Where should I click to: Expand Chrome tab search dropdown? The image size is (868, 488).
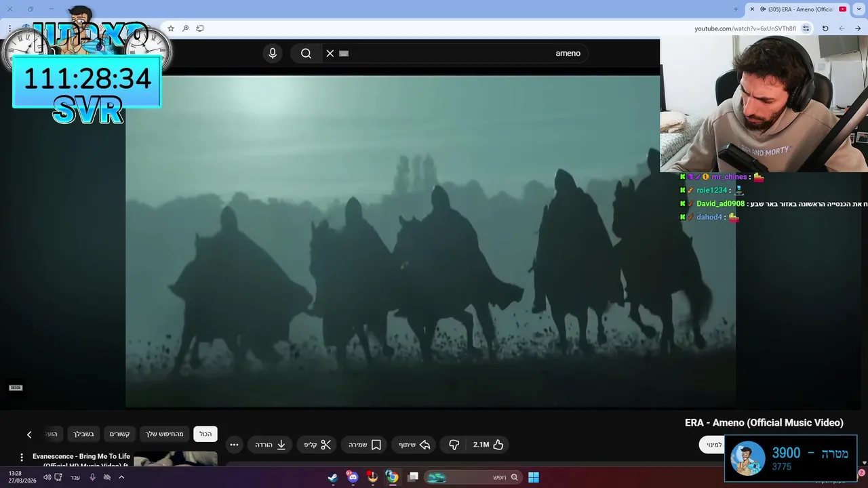pos(859,9)
